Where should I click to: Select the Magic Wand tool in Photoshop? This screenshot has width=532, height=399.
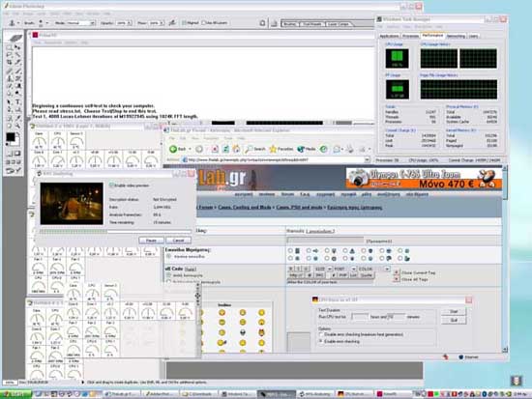[x=17, y=54]
